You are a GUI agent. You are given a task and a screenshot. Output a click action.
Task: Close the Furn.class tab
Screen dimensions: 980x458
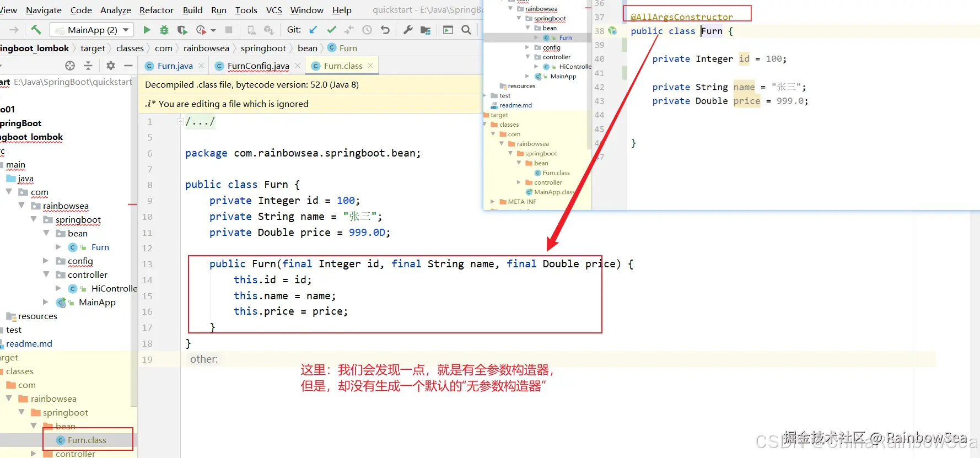click(x=370, y=66)
